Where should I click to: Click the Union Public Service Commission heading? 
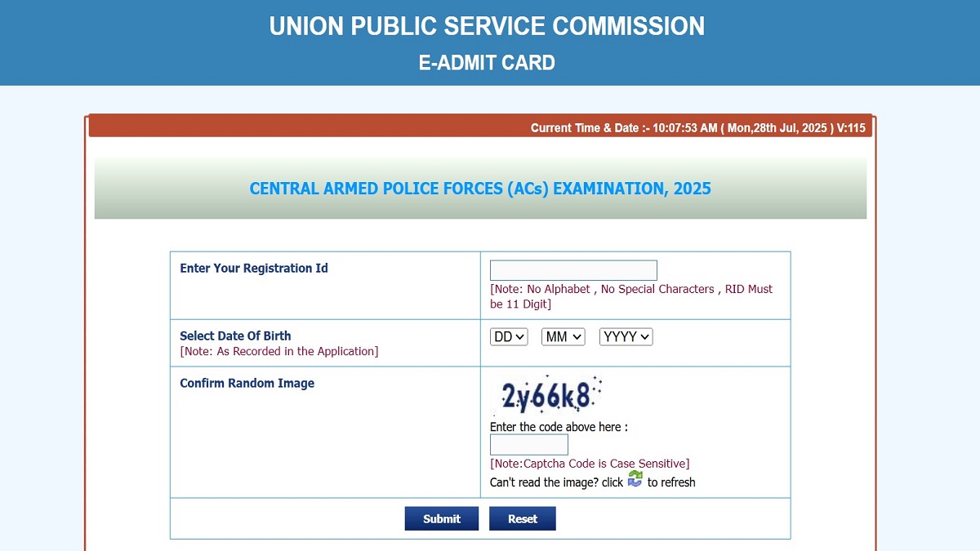coord(487,26)
